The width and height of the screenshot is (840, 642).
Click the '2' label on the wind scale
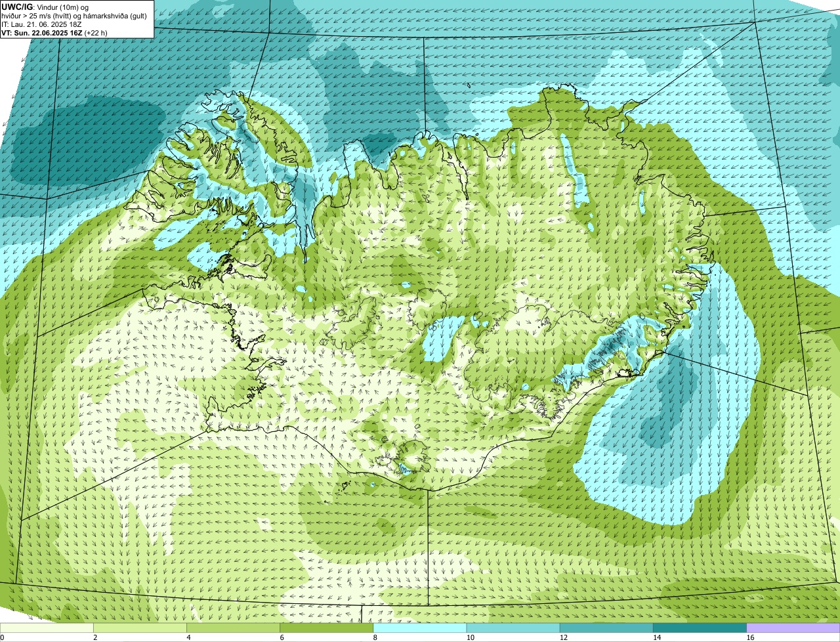pos(95,637)
